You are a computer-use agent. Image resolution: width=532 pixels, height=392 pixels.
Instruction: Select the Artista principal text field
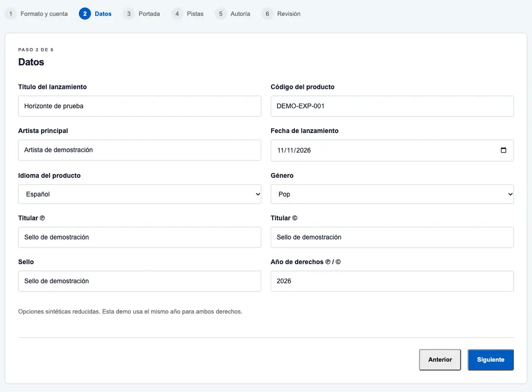coord(140,150)
